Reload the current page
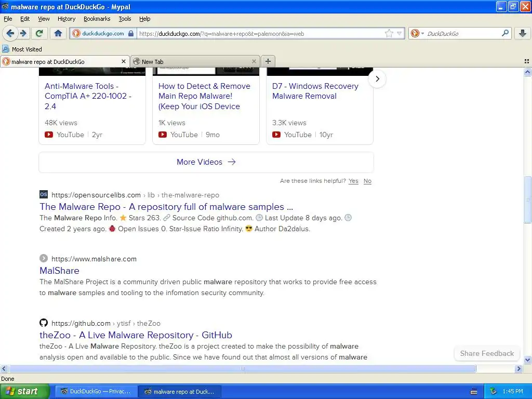 tap(39, 33)
